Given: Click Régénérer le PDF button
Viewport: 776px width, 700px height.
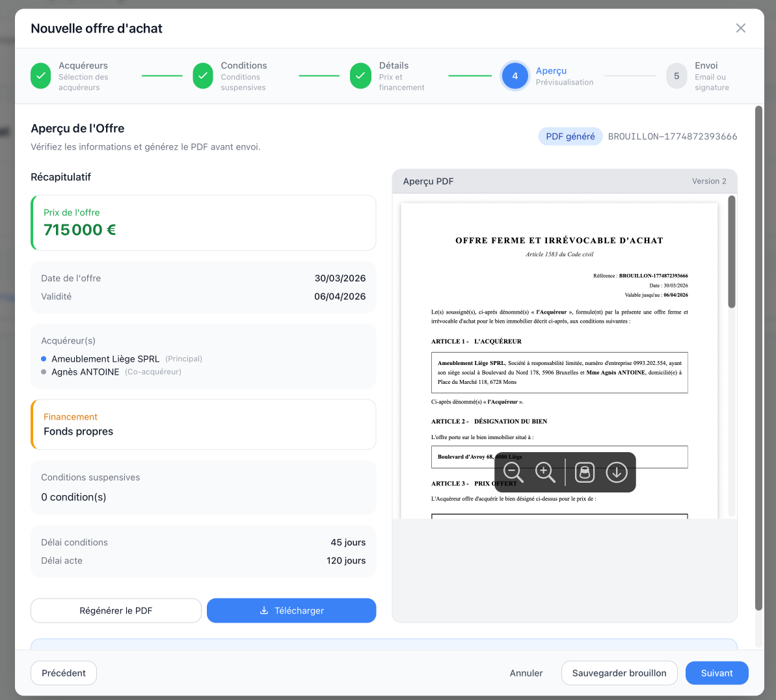Looking at the screenshot, I should coord(116,610).
